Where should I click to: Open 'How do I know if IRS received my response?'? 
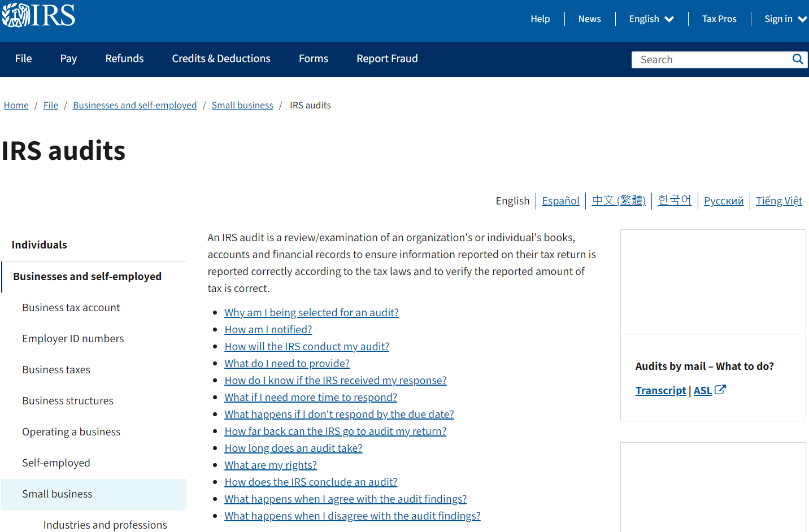pos(336,381)
